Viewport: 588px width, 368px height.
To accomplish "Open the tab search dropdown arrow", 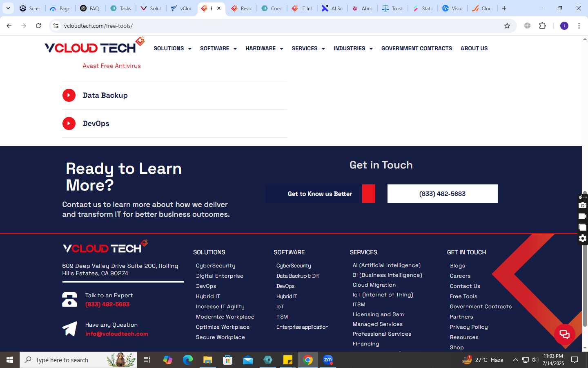I will tap(8, 8).
